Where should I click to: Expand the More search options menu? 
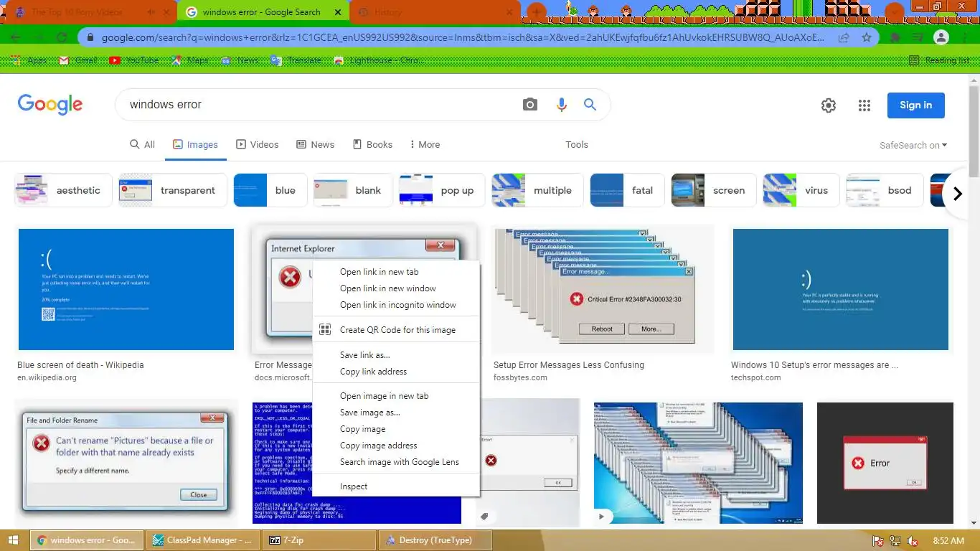[425, 144]
